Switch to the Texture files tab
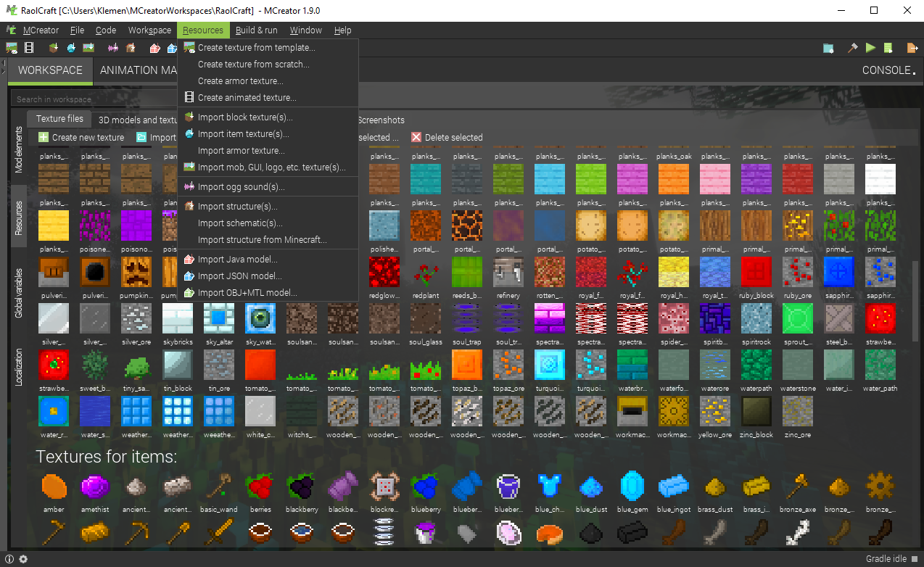924x567 pixels. (x=59, y=118)
